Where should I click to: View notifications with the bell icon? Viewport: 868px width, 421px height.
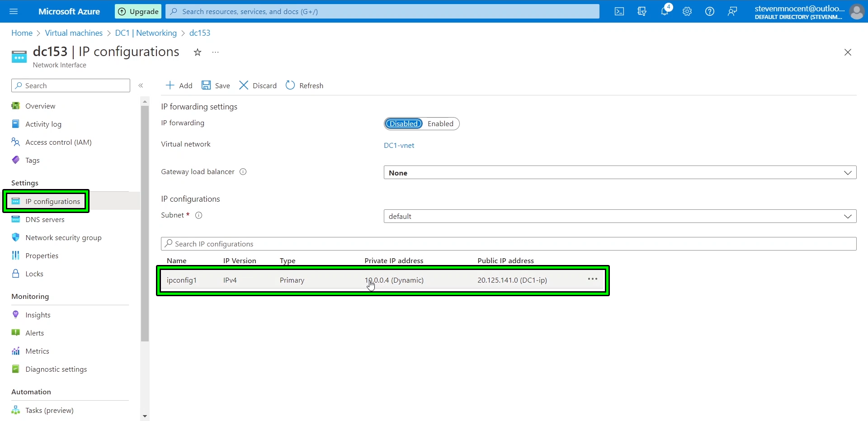[665, 11]
